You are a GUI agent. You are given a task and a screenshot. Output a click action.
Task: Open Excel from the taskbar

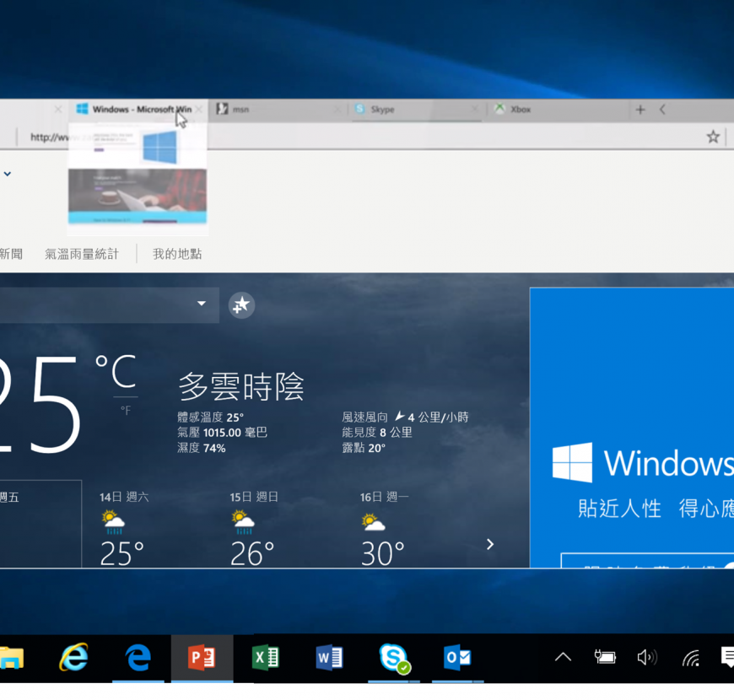[x=266, y=658]
